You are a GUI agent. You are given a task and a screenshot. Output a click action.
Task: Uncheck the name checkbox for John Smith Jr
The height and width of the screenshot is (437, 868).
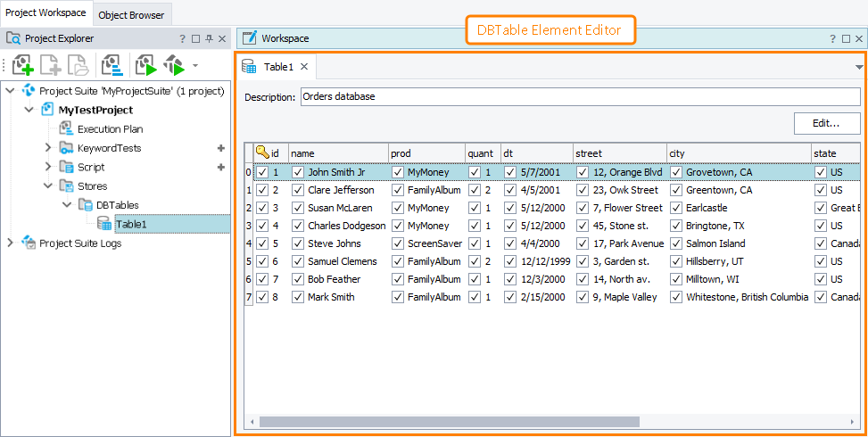click(x=298, y=172)
